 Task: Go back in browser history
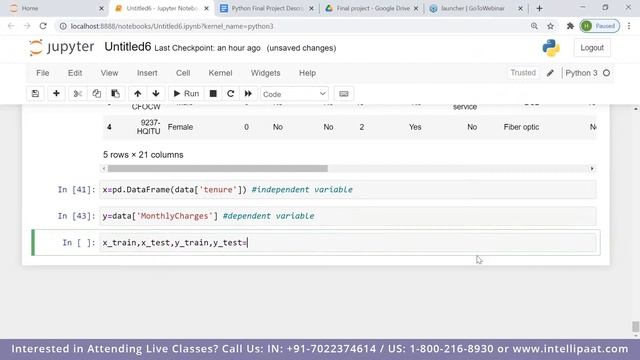11,26
